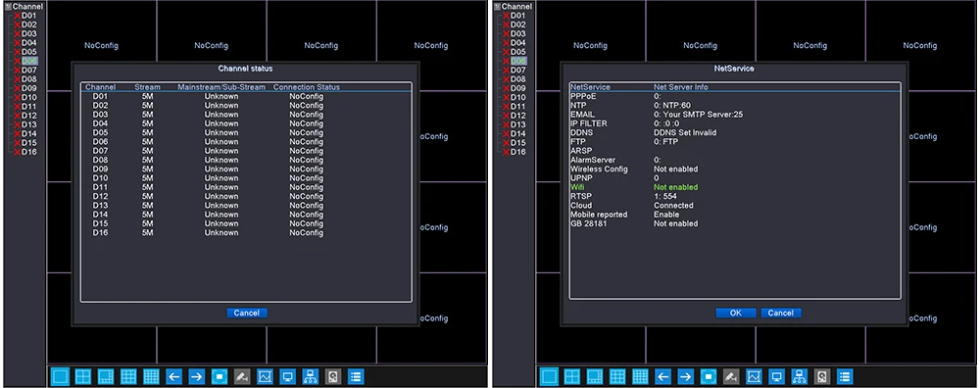This screenshot has height=388, width=980.
Task: Select D16 row in Channel status table
Action: [246, 232]
